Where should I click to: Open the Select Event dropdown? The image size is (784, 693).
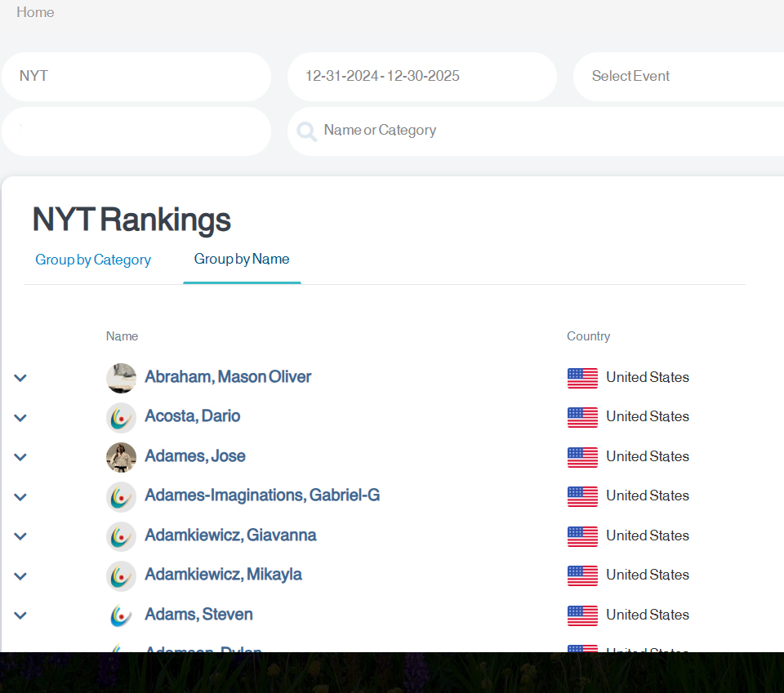coord(678,77)
